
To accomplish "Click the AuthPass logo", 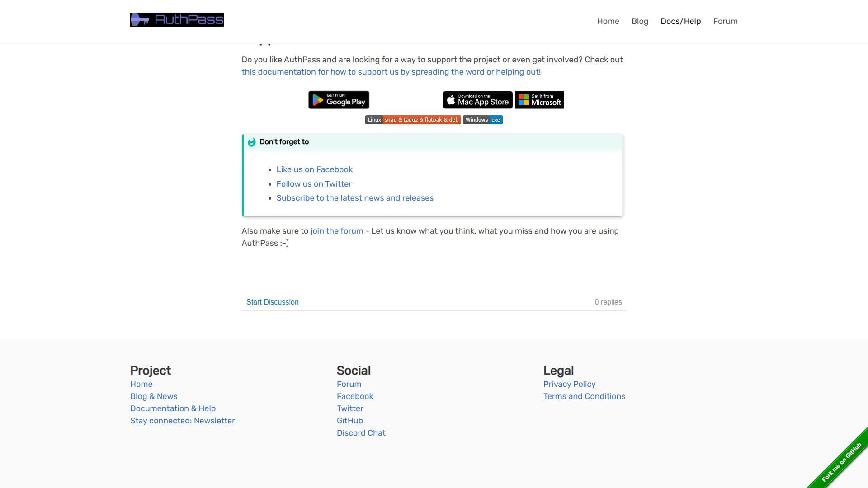I will (x=177, y=20).
